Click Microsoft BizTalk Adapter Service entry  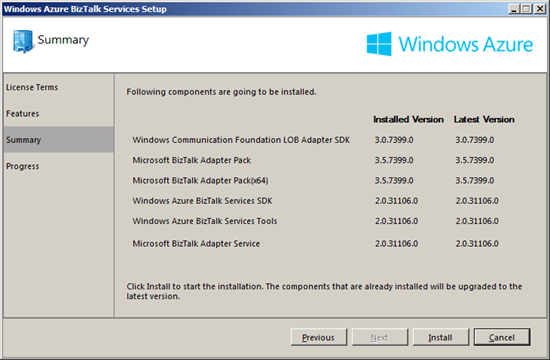point(196,244)
